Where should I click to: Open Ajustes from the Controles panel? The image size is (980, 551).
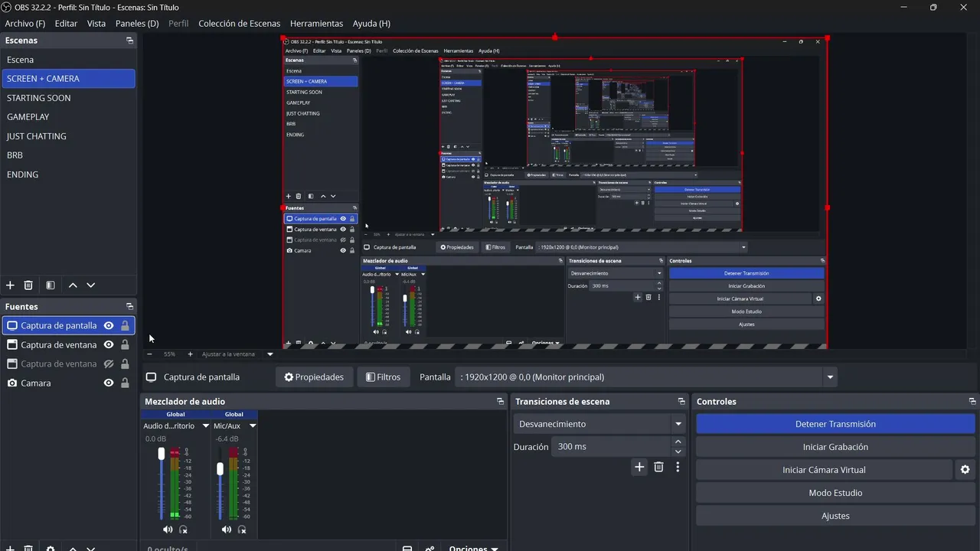(x=835, y=516)
